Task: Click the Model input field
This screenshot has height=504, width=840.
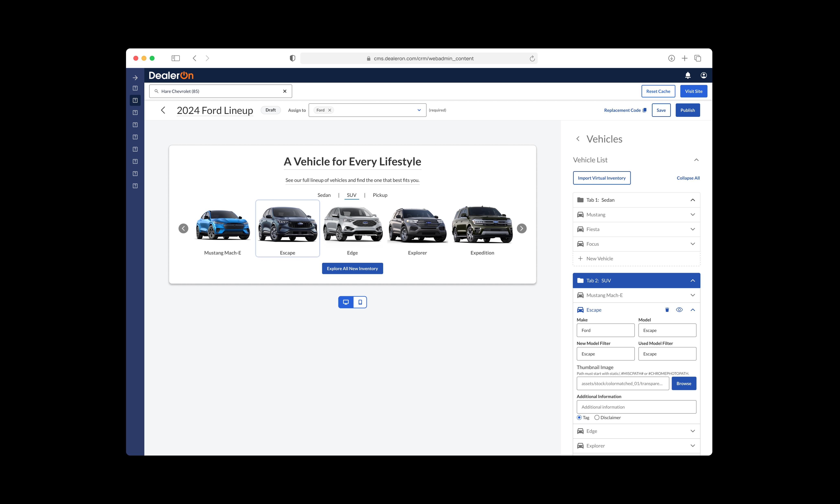Action: pos(667,330)
